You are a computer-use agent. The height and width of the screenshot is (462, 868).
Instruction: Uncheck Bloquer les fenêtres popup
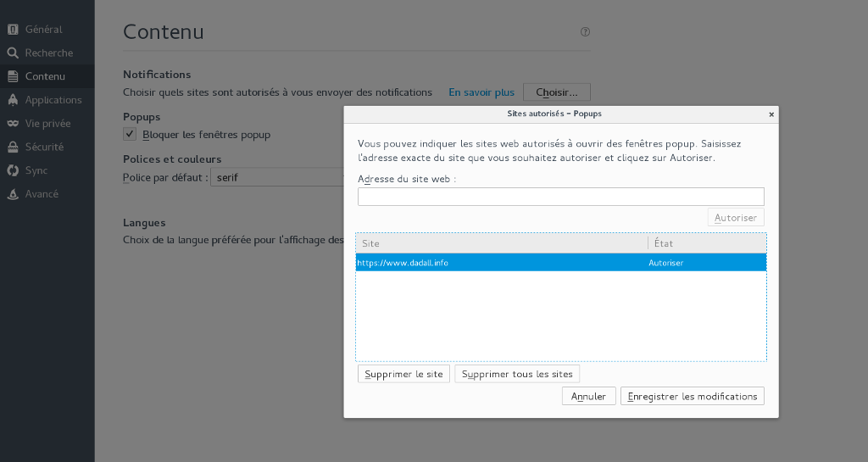point(130,134)
